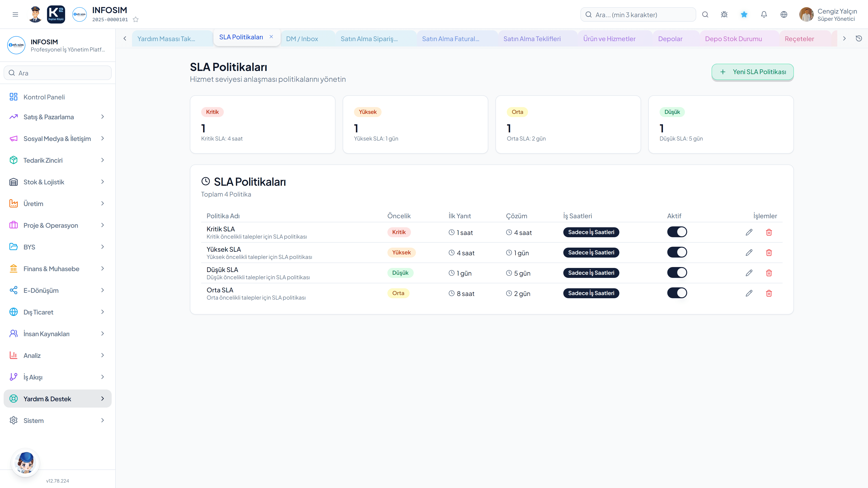Click the captain mascot icon in header
This screenshot has height=488, width=868.
[x=35, y=14]
